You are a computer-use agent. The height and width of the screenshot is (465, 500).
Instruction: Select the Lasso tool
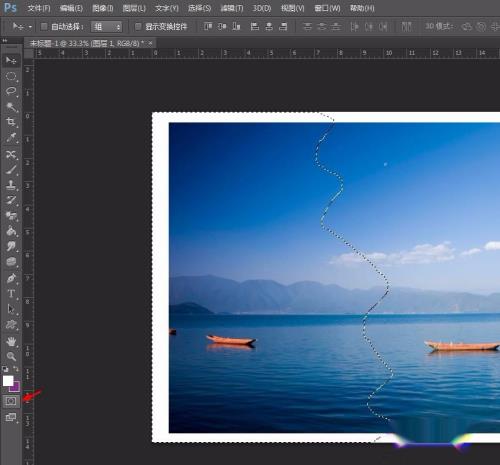[11, 91]
